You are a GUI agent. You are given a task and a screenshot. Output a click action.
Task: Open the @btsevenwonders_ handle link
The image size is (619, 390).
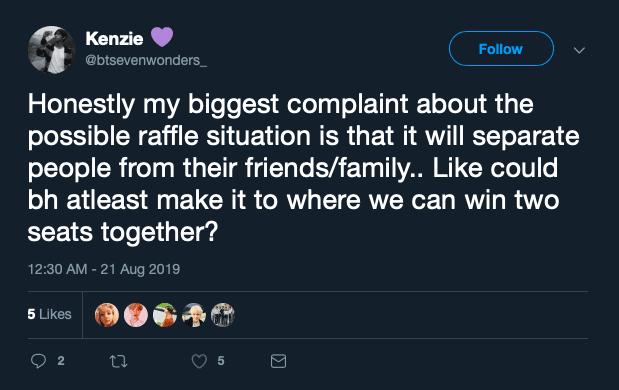click(146, 60)
